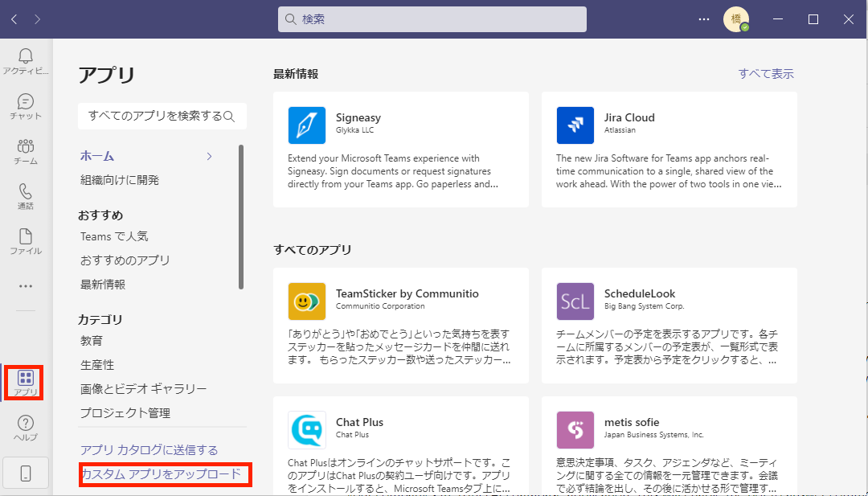Click the left menu vertical scrollbar
Image resolution: width=868 pixels, height=496 pixels.
(x=241, y=217)
